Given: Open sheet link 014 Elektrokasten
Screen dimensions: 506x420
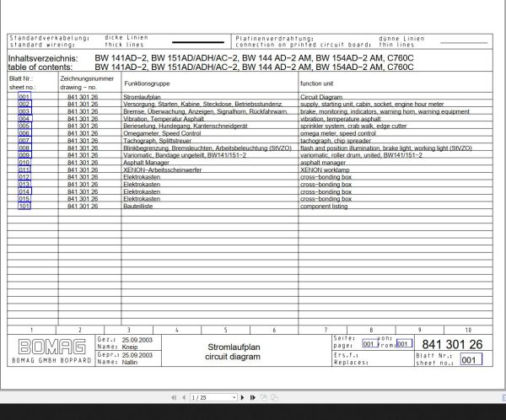Looking at the screenshot, I should pyautogui.click(x=24, y=191).
